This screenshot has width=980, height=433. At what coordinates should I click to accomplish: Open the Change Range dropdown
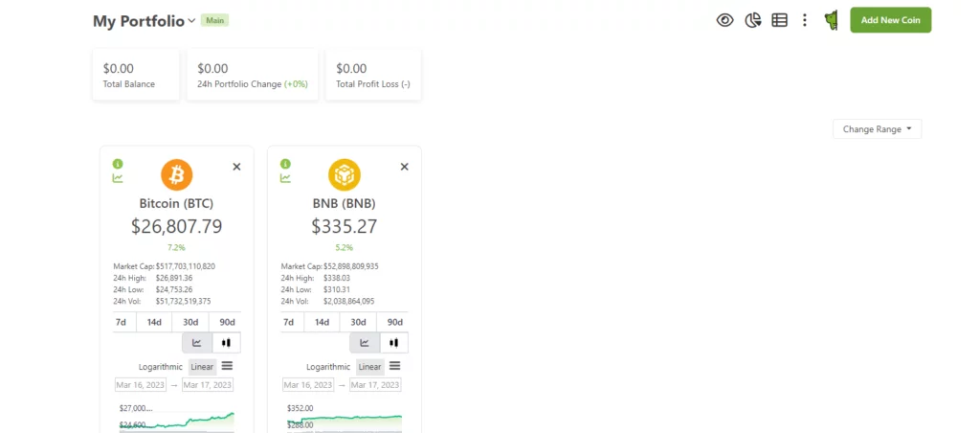[x=877, y=129]
